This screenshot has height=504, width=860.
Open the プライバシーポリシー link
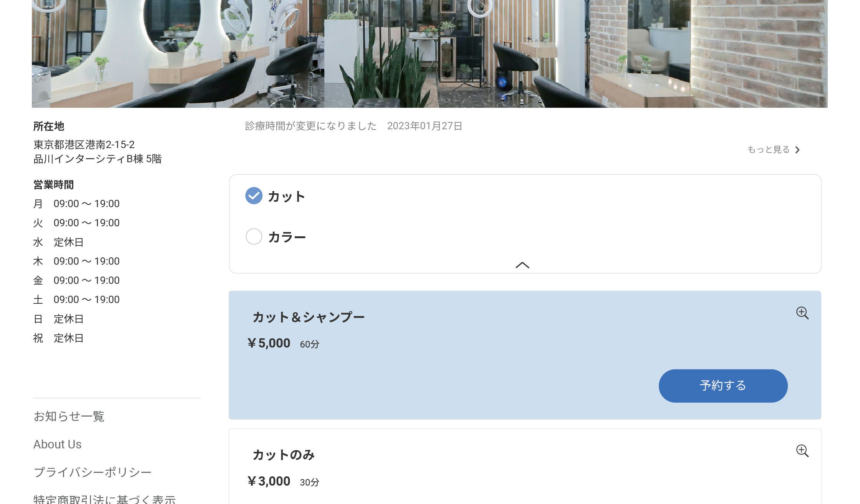click(92, 472)
